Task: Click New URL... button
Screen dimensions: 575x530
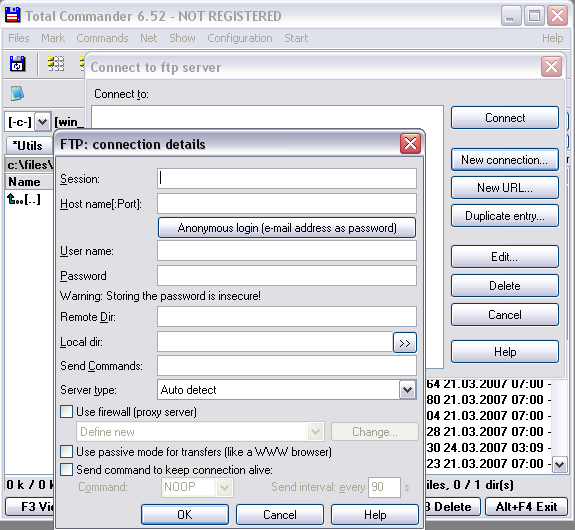Action: pos(505,187)
